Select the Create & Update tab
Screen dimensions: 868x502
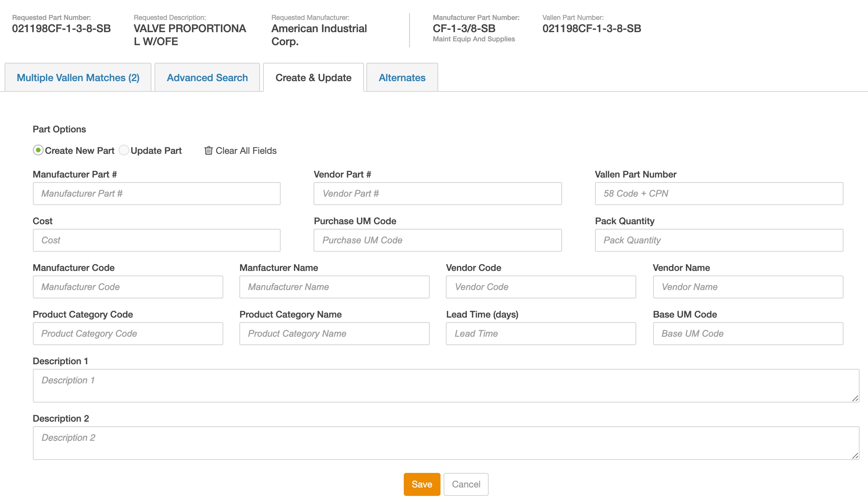pyautogui.click(x=313, y=78)
